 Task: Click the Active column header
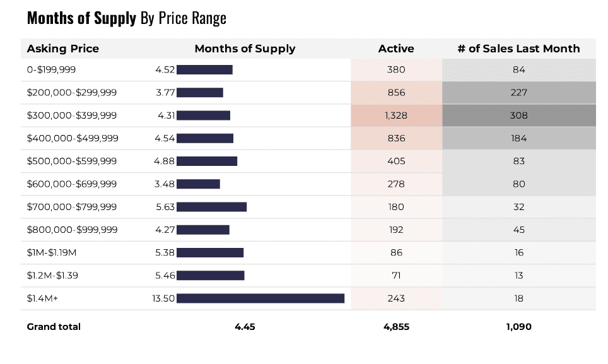(396, 49)
